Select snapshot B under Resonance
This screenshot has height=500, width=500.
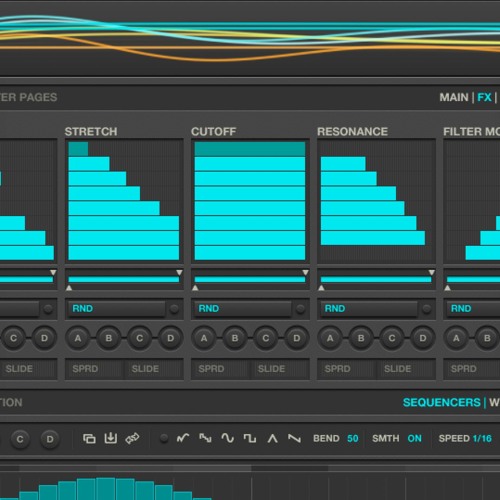click(x=361, y=338)
